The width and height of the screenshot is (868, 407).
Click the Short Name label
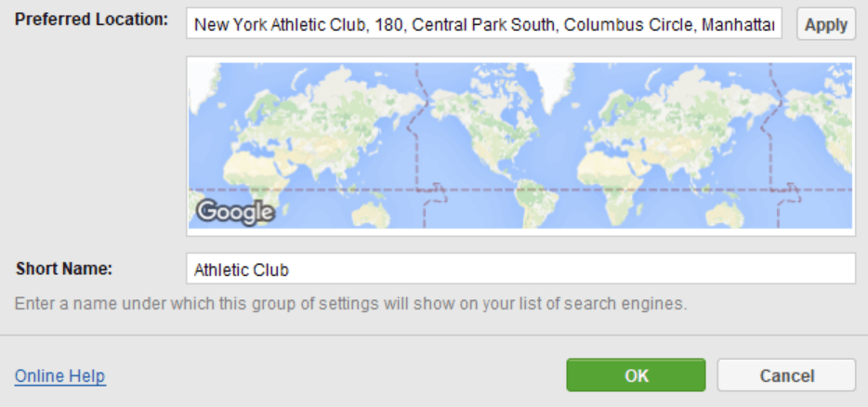tap(64, 269)
